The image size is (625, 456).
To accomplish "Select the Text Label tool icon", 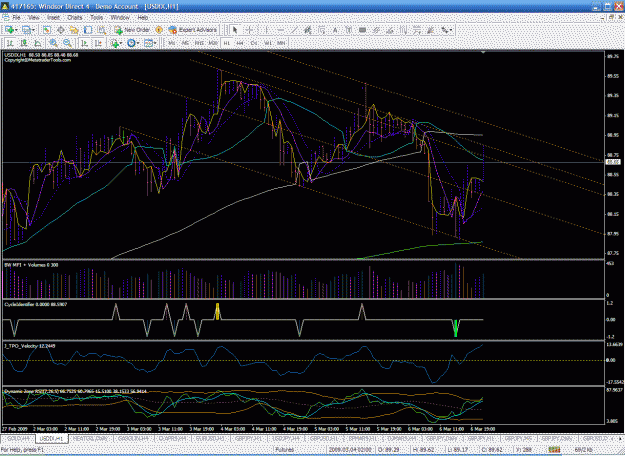I will point(348,30).
